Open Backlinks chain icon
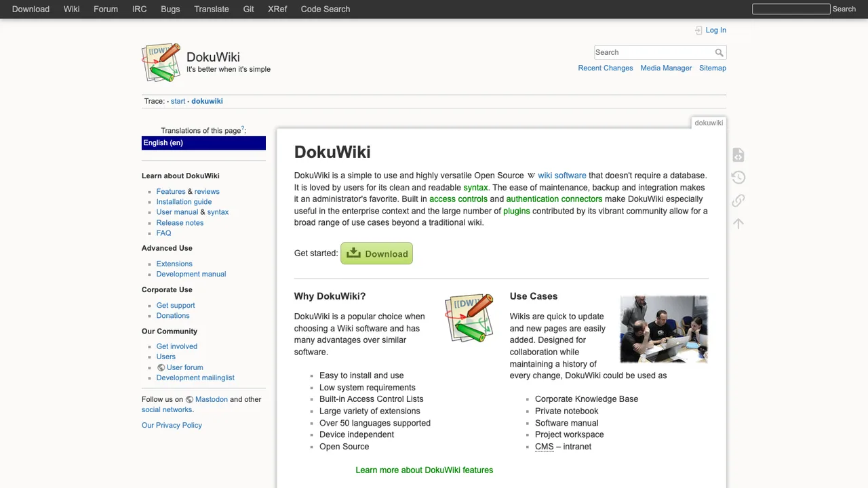 (738, 200)
